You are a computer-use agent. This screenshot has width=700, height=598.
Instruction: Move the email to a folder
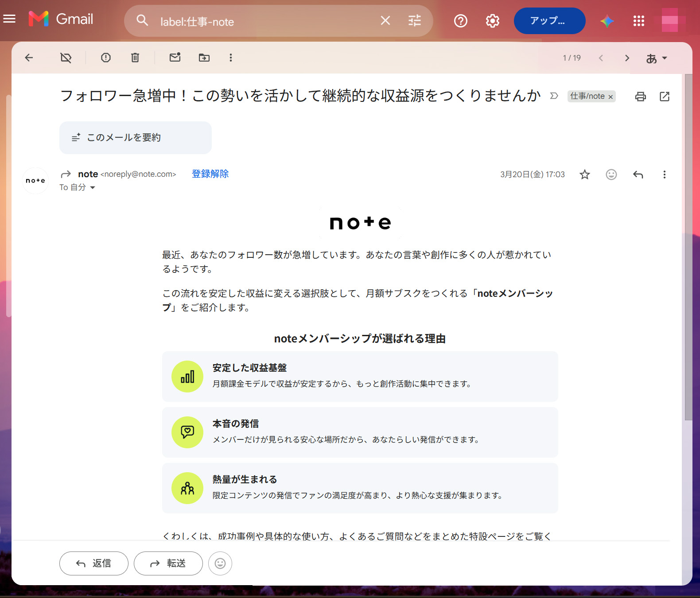[204, 58]
